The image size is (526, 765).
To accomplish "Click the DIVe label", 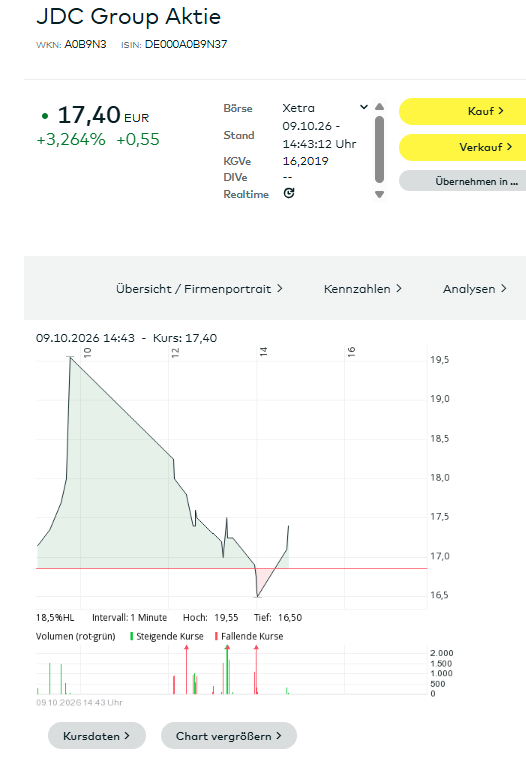I will click(x=235, y=178).
